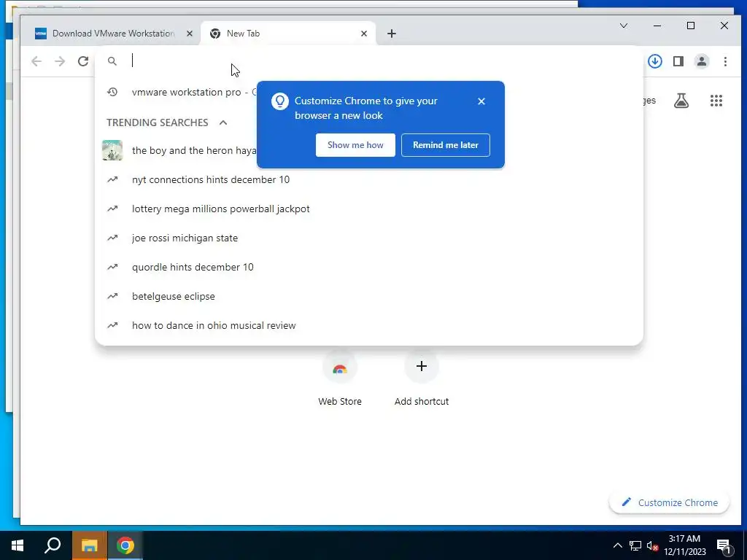
Task: Select the New Tab tab
Action: [x=289, y=34]
